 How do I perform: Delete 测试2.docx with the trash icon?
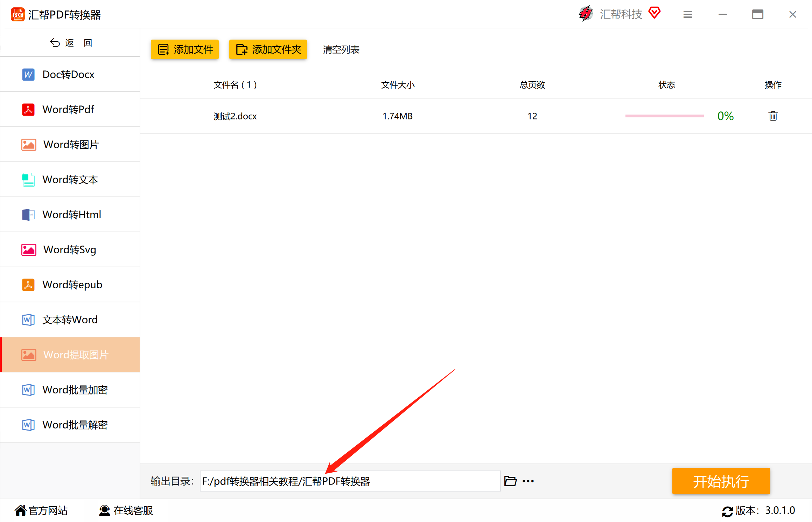pyautogui.click(x=773, y=116)
